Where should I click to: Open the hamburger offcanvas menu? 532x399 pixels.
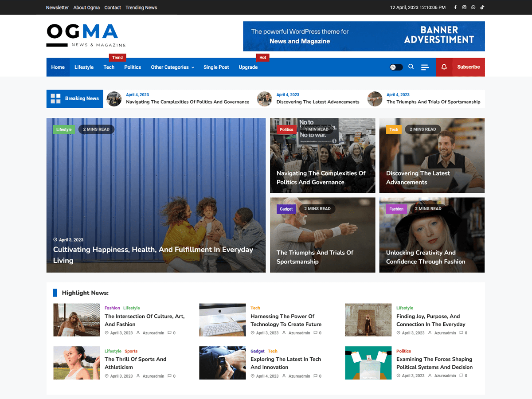[425, 67]
